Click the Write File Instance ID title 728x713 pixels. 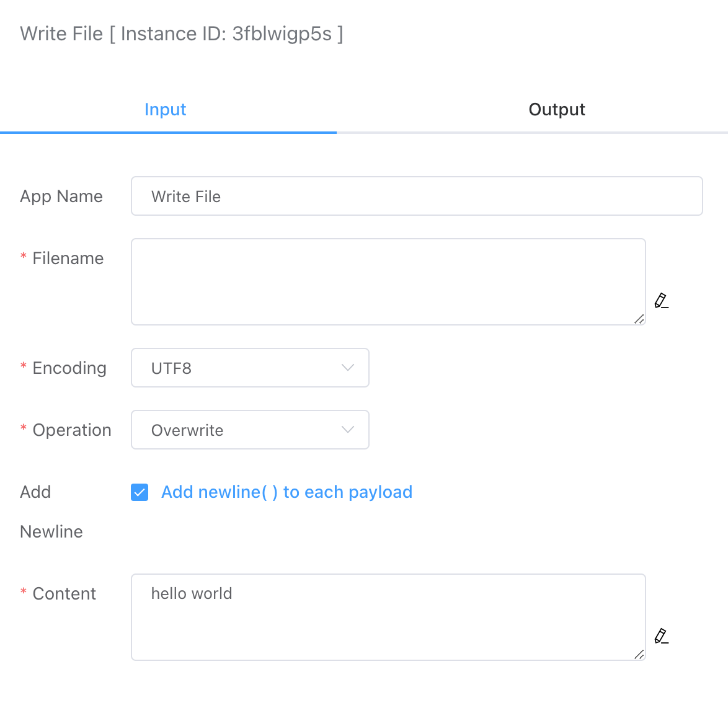click(x=182, y=33)
